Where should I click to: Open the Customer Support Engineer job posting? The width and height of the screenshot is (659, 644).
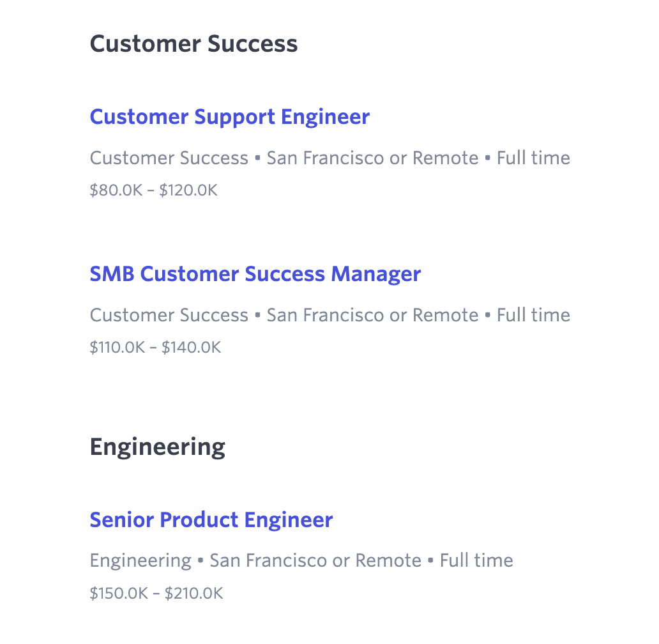coord(229,117)
